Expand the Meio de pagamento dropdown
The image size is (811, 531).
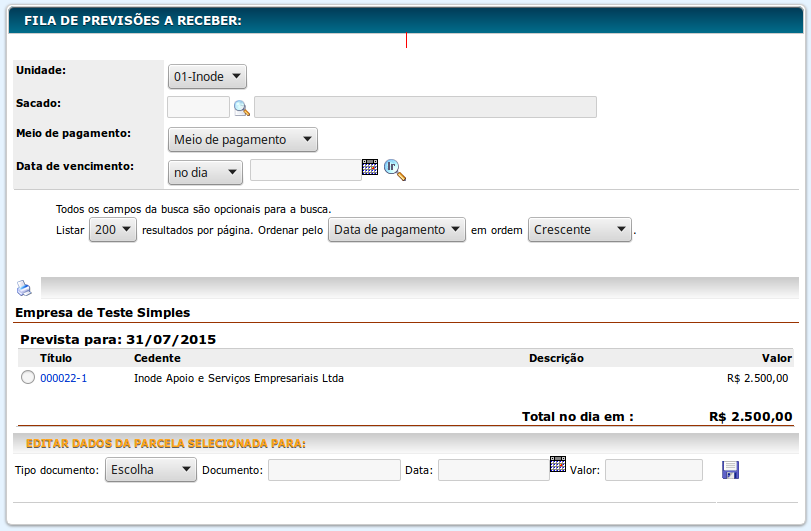click(242, 140)
